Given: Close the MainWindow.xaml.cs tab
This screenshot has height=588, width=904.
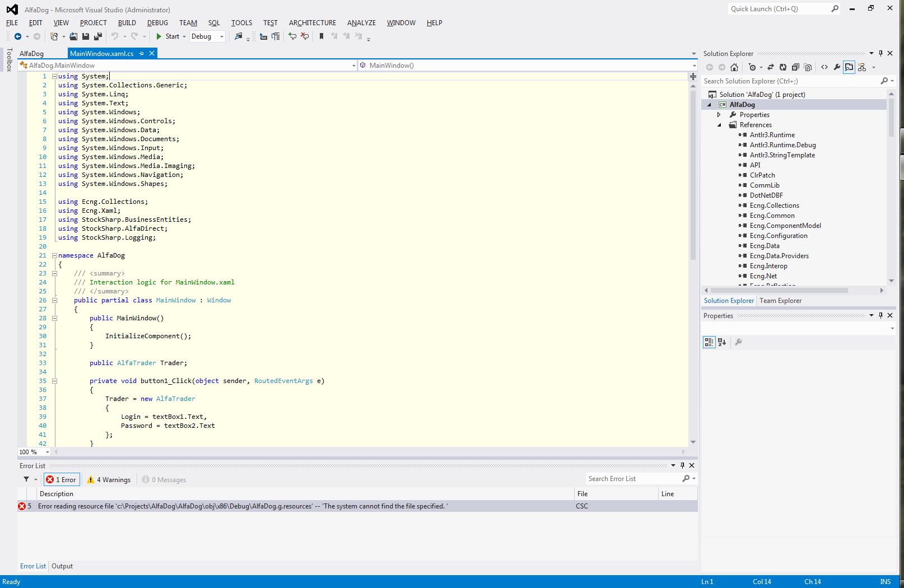Looking at the screenshot, I should click(x=151, y=53).
